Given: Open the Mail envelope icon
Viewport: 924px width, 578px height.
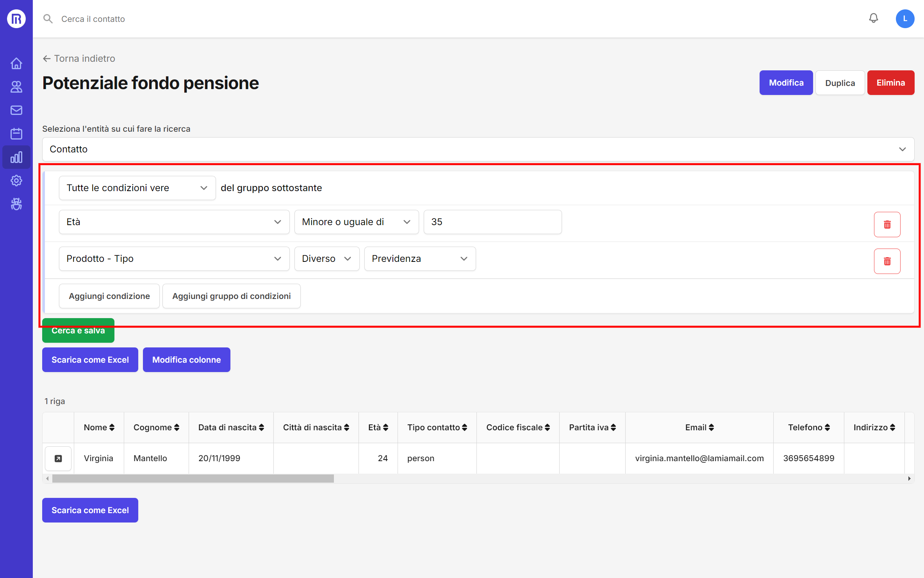Looking at the screenshot, I should (16, 110).
